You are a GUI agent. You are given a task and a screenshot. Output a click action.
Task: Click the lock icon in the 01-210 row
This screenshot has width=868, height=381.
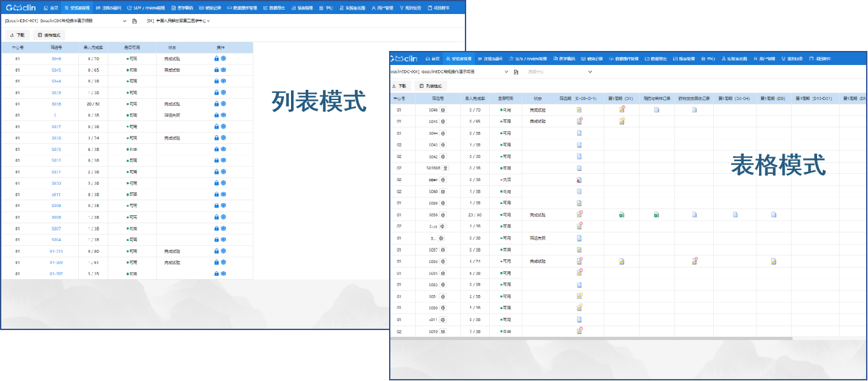(x=217, y=252)
